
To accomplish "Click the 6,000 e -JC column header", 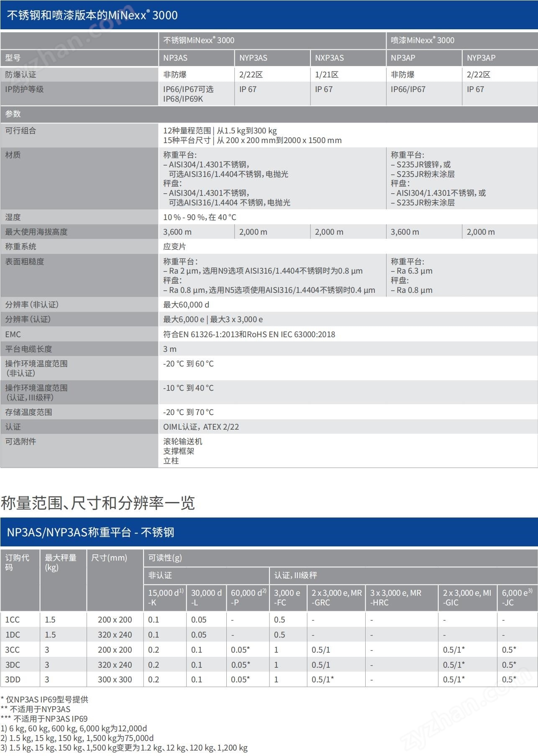I will (x=517, y=598).
